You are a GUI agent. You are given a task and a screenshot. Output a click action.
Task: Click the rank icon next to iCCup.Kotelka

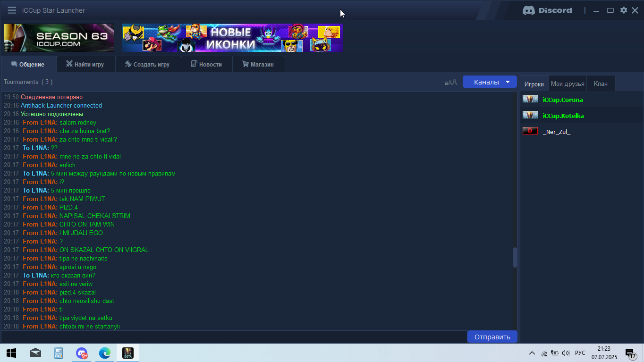(530, 115)
